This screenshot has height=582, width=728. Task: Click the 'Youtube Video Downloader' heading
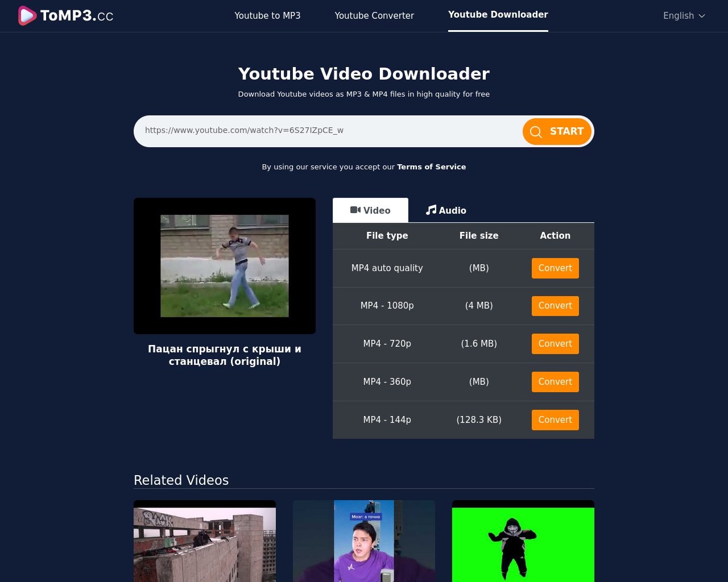(x=364, y=74)
